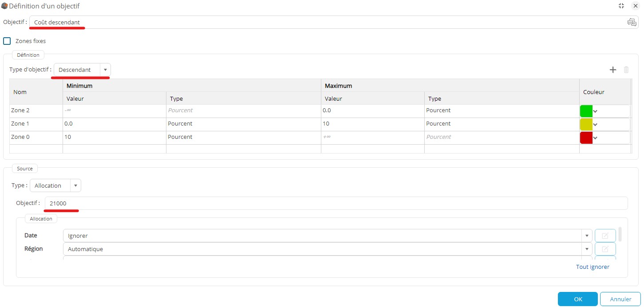Open the Type d'objectif dropdown
Image resolution: width=644 pixels, height=307 pixels.
pos(105,70)
